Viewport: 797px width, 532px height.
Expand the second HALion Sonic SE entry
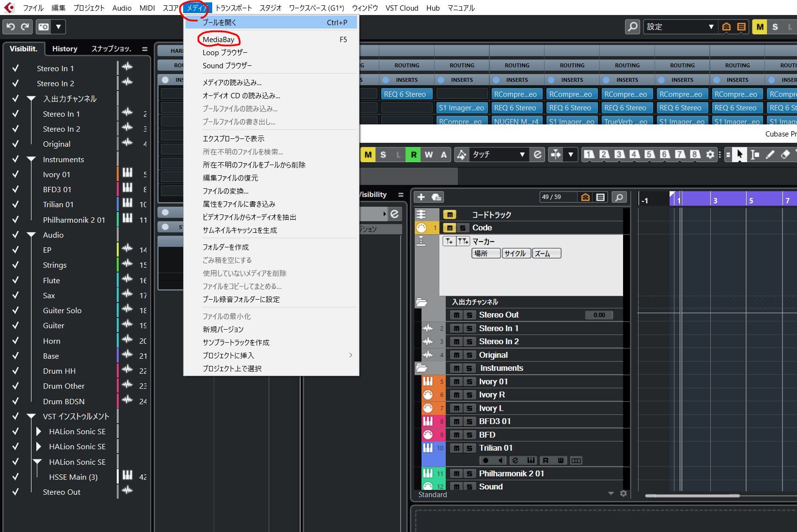[x=39, y=446]
